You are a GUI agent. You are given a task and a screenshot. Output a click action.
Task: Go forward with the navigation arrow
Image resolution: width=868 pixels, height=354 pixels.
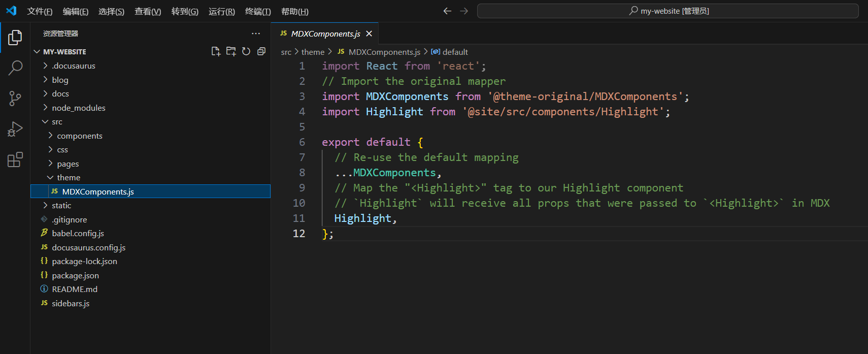(x=464, y=11)
